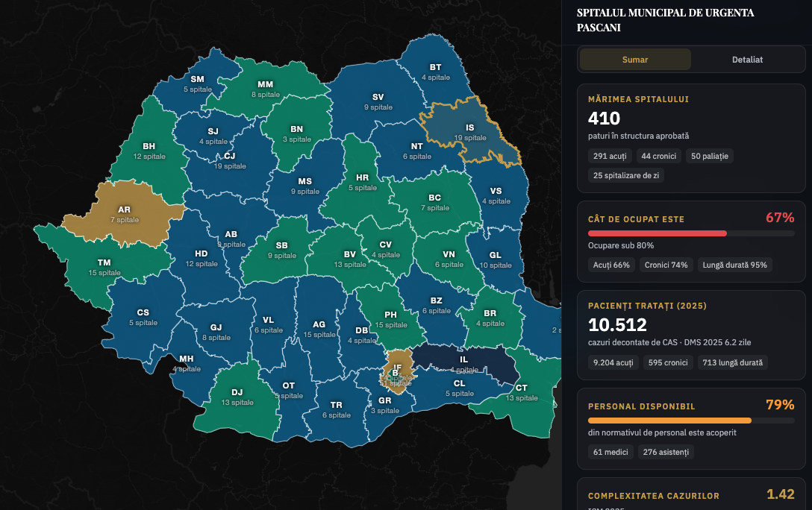Click the 9.204 acuți chip

click(x=613, y=362)
